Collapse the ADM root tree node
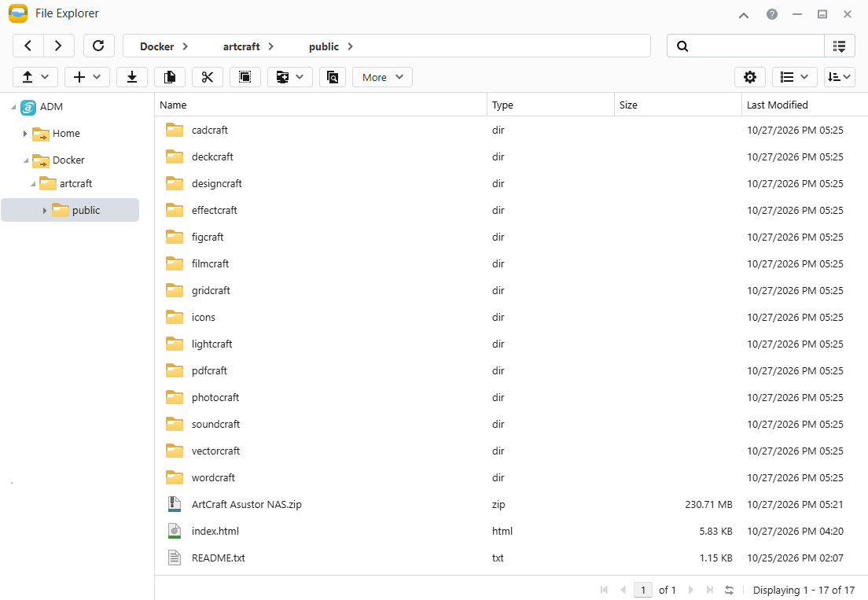 click(x=13, y=107)
